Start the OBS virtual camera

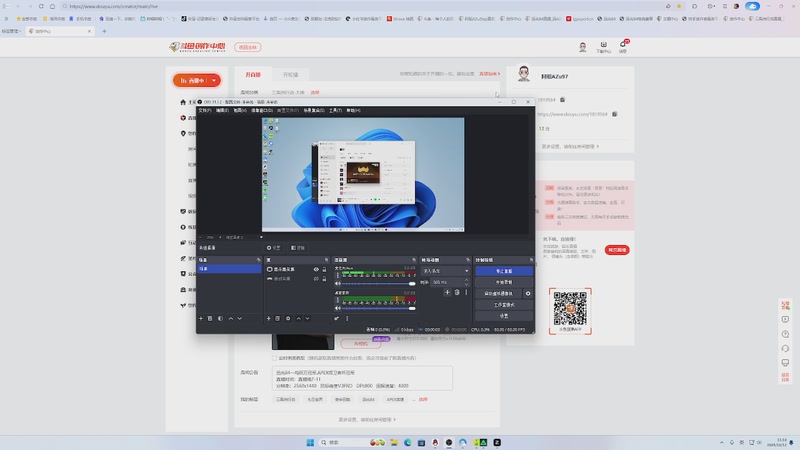coord(499,293)
